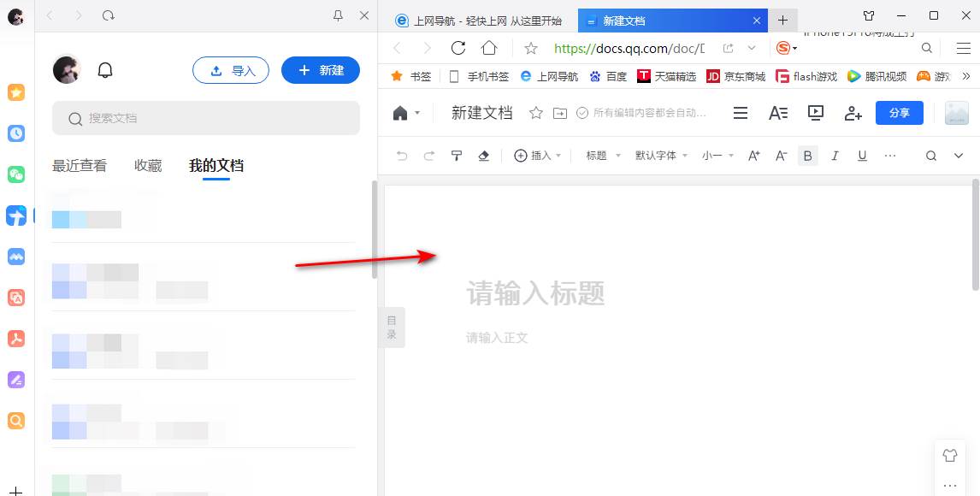Switch to 收藏 tab
Image resolution: width=980 pixels, height=496 pixels.
(148, 166)
